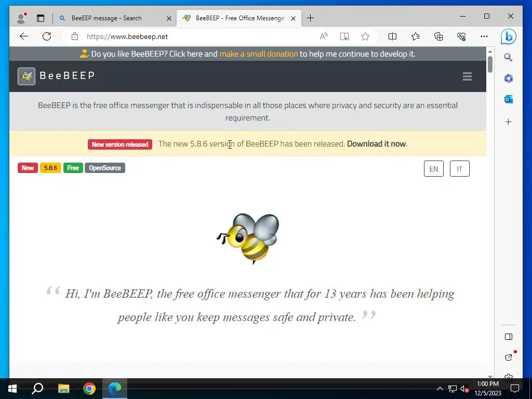Click the New version released badge
The width and height of the screenshot is (532, 399).
point(120,144)
